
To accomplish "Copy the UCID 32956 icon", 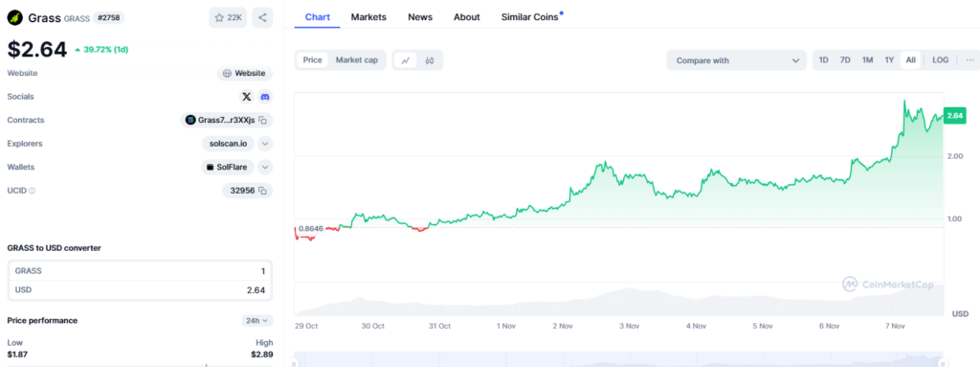I will [263, 191].
